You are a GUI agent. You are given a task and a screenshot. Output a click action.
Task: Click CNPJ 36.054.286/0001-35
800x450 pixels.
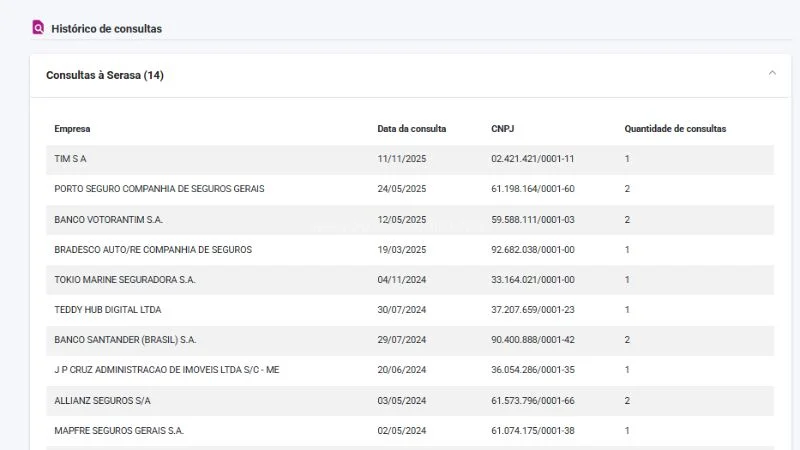[532, 370]
